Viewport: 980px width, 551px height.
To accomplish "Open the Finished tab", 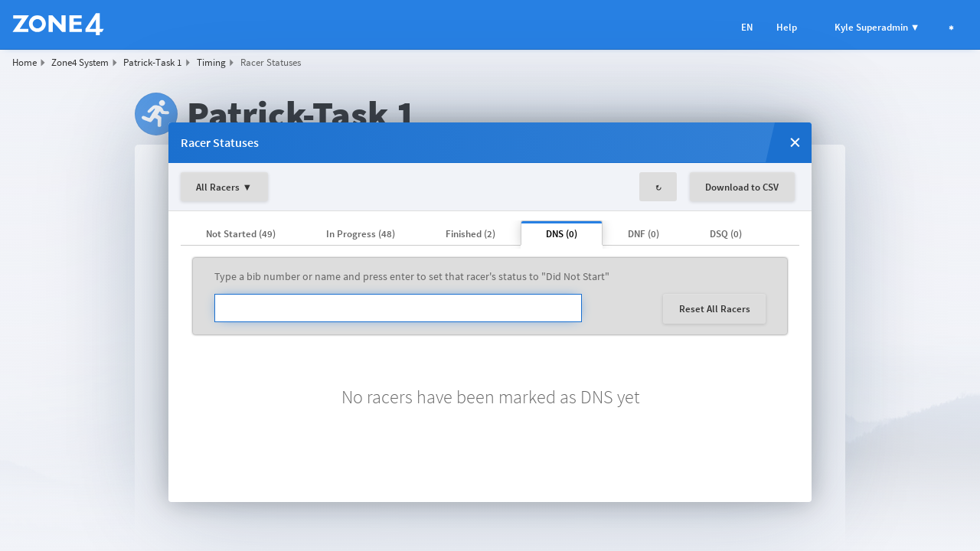I will coord(470,234).
